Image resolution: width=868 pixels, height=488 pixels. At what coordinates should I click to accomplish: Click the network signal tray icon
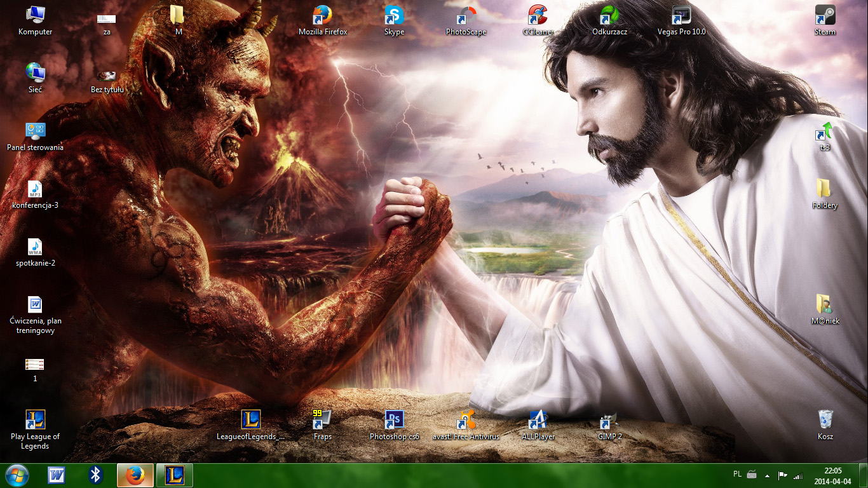tap(797, 475)
